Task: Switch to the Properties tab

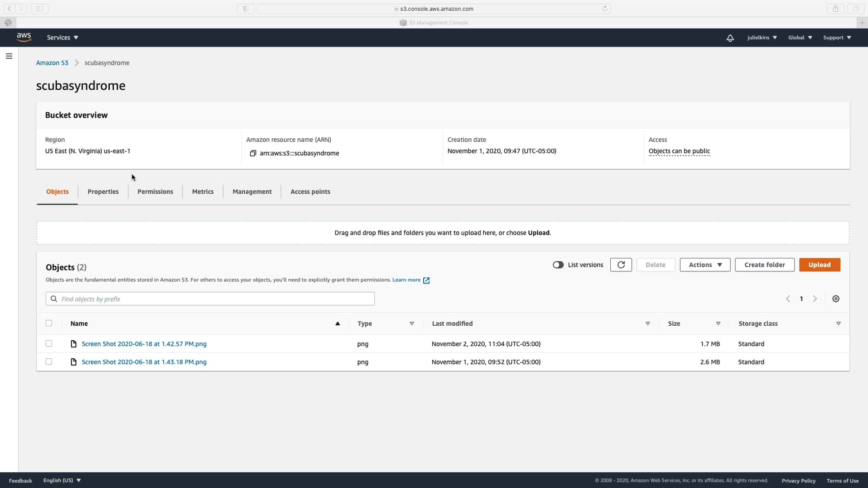Action: pyautogui.click(x=103, y=191)
